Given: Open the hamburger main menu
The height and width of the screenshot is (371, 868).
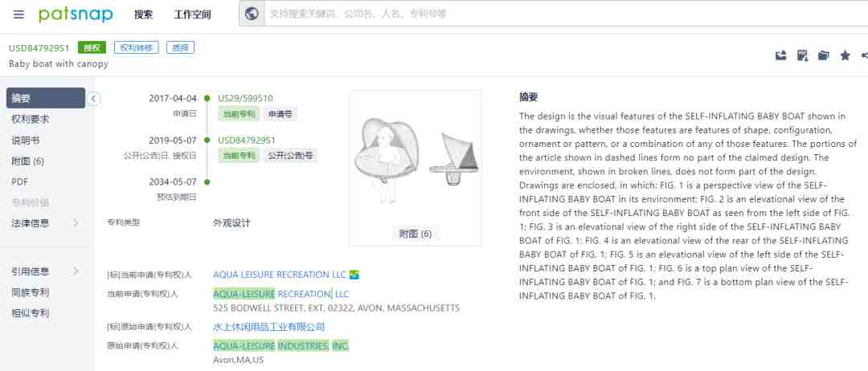Looking at the screenshot, I should coord(18,14).
